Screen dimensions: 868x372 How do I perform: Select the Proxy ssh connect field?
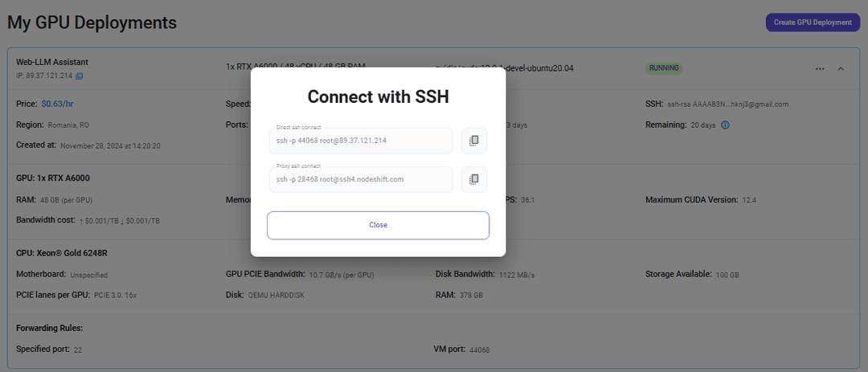point(362,179)
